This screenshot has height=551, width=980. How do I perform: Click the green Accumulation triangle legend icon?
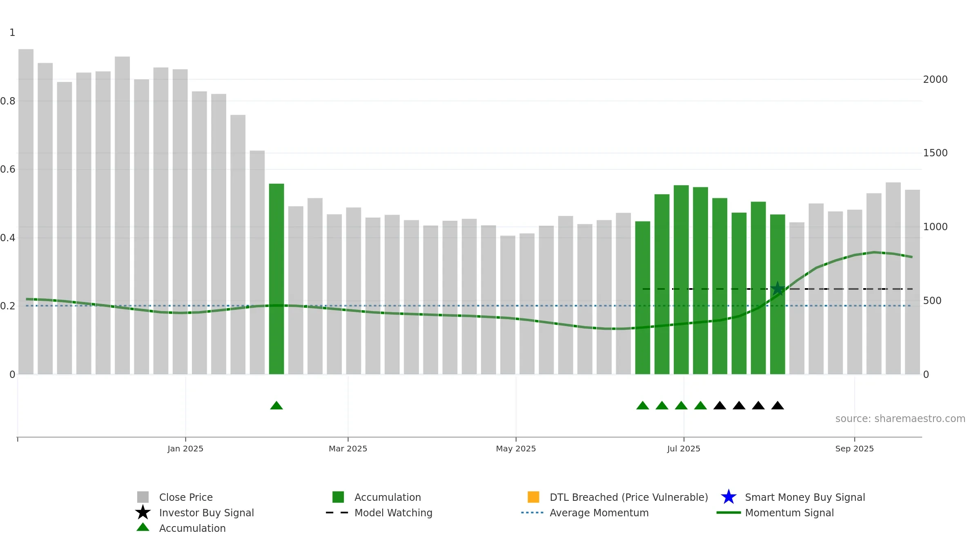pos(143,527)
